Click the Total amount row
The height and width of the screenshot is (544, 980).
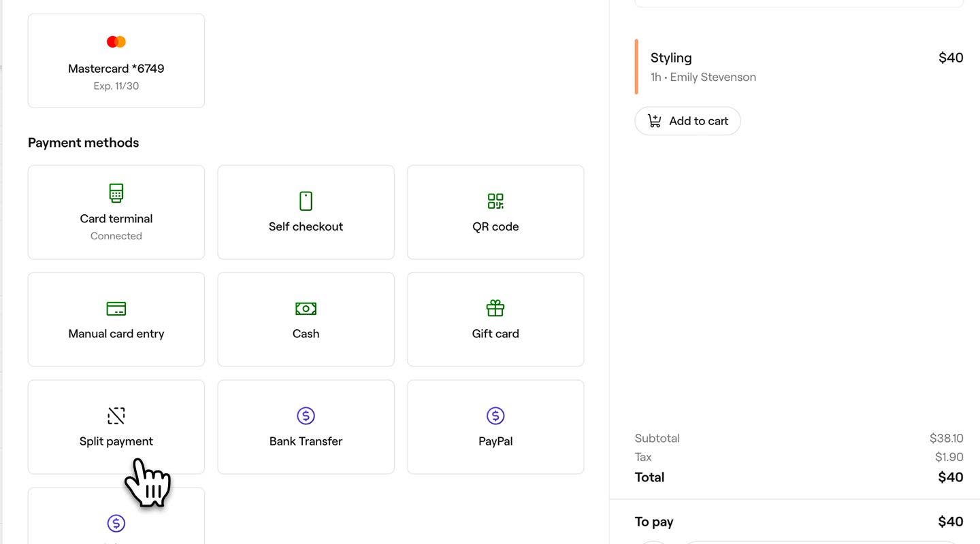(x=798, y=477)
